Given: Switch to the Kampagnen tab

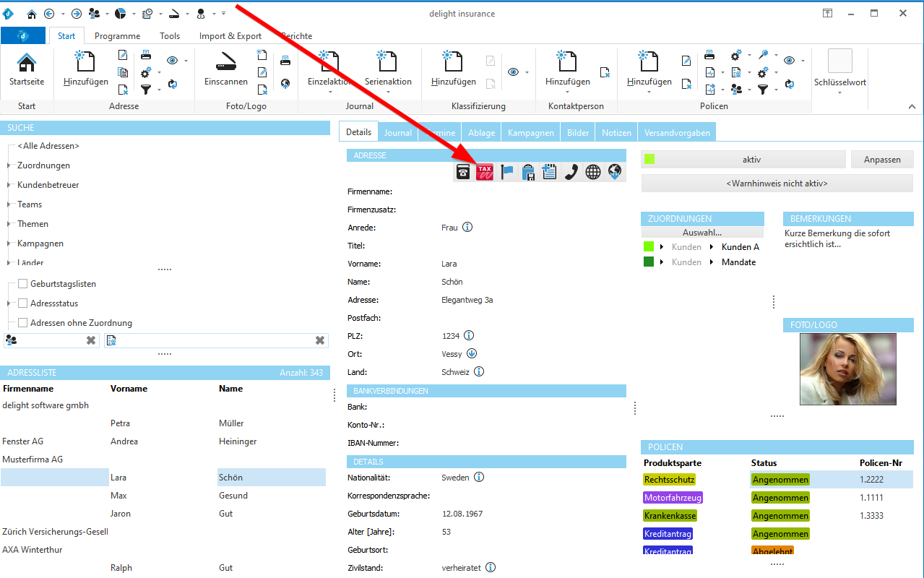Looking at the screenshot, I should tap(530, 133).
